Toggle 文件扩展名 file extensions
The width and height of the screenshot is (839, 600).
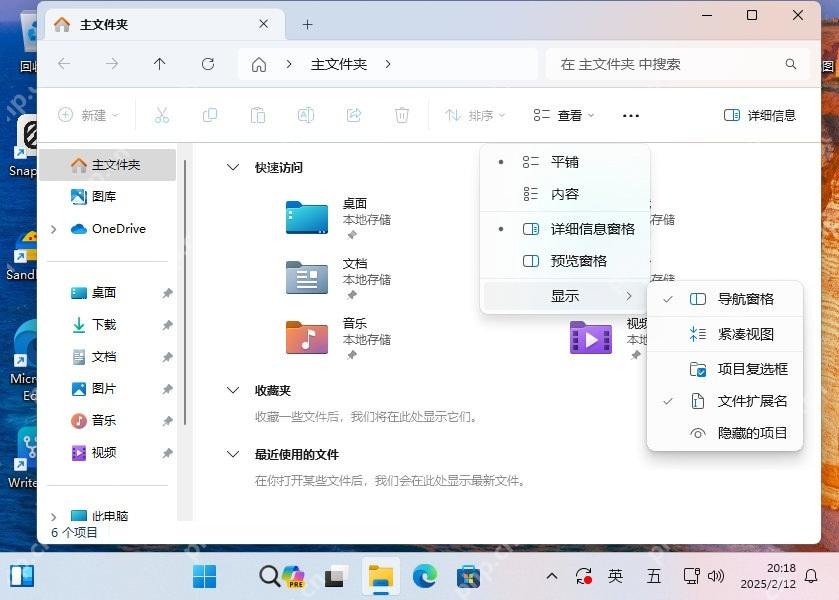pyautogui.click(x=724, y=401)
